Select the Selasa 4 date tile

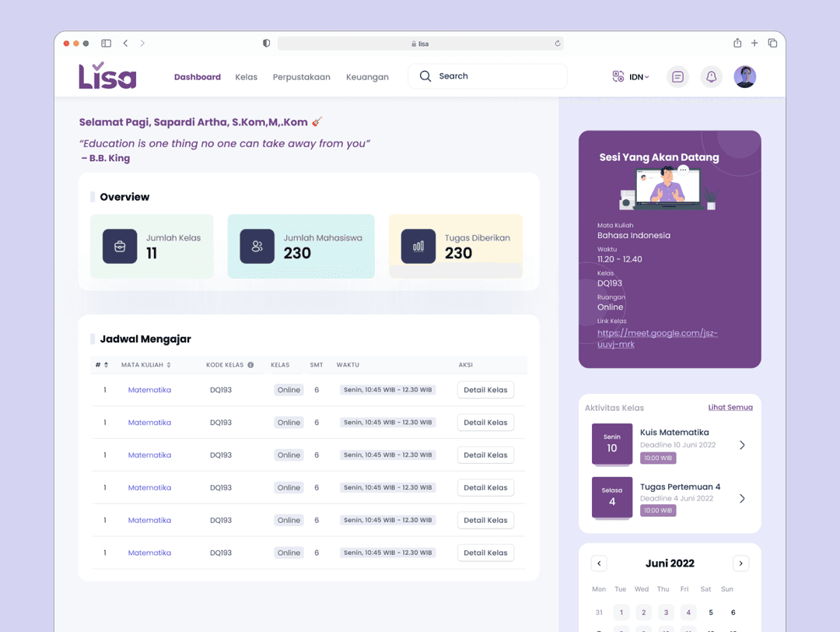tap(612, 497)
